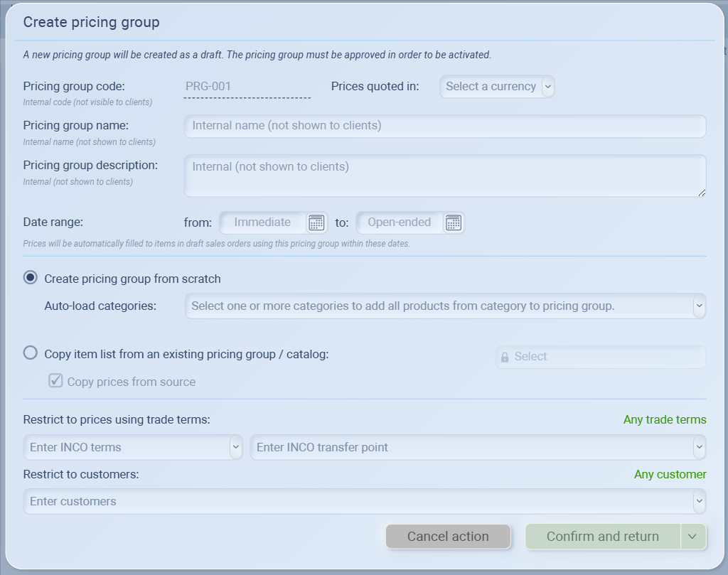The height and width of the screenshot is (575, 728).
Task: Grab the description textarea resize handle
Action: pyautogui.click(x=702, y=193)
